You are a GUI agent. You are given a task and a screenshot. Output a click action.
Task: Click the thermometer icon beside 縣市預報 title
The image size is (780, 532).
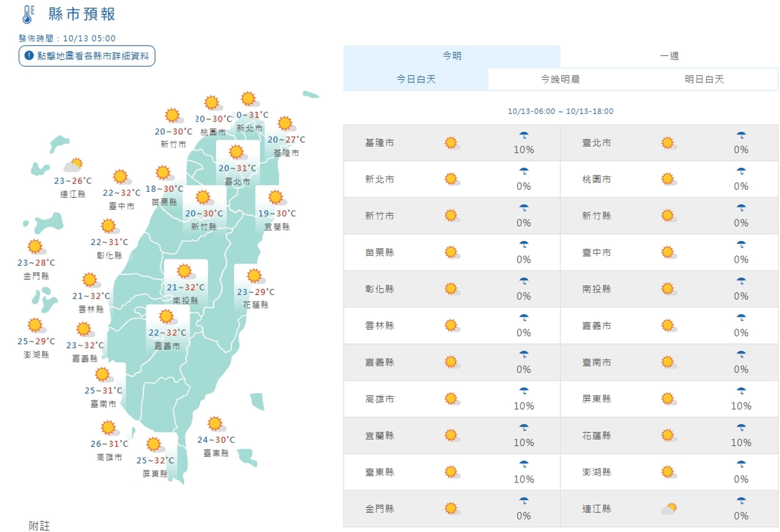tap(29, 15)
